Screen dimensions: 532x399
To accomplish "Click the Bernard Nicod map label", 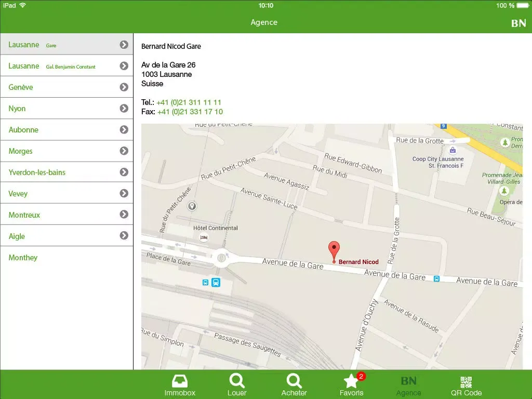I will (x=358, y=262).
